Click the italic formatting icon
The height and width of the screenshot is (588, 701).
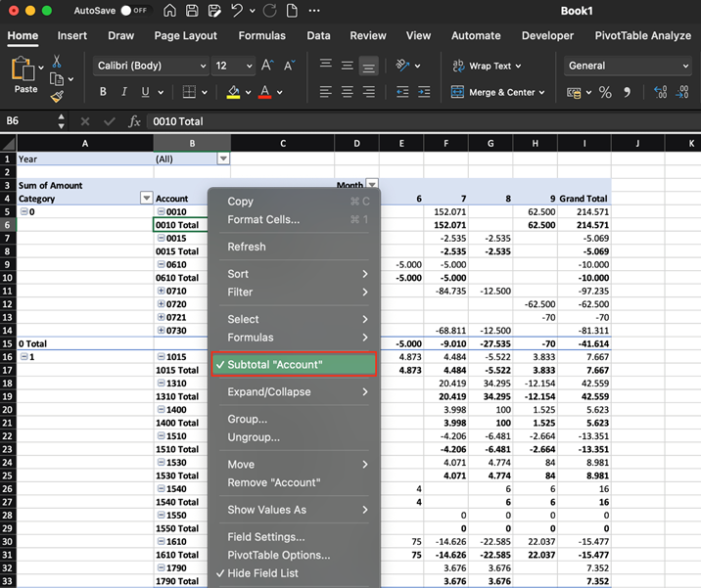[x=124, y=92]
